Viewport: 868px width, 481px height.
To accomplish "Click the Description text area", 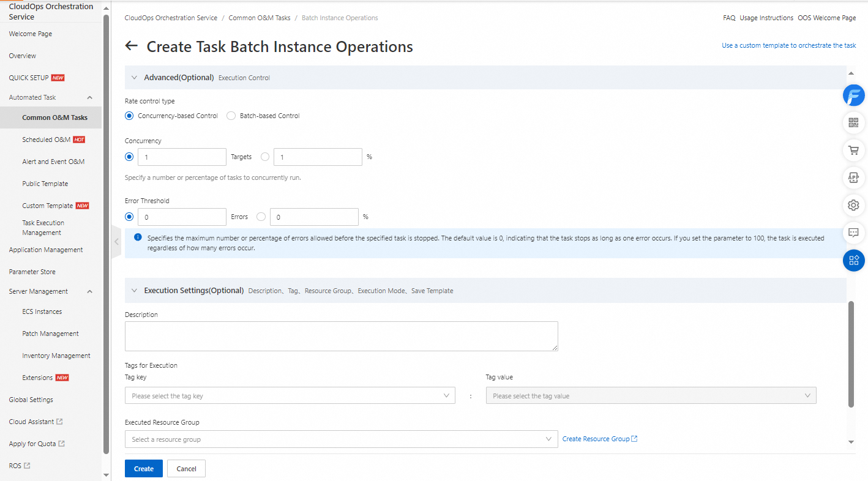I will pyautogui.click(x=341, y=336).
